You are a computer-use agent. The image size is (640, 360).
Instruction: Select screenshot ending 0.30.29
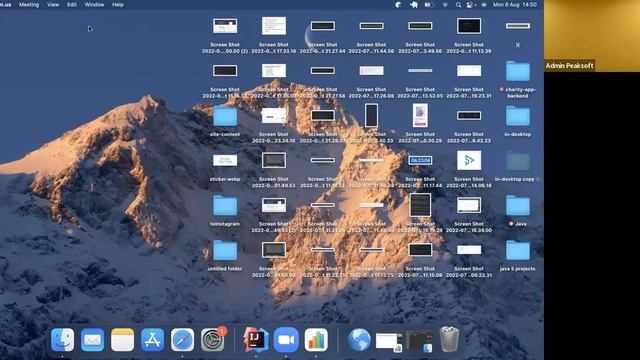point(420,115)
